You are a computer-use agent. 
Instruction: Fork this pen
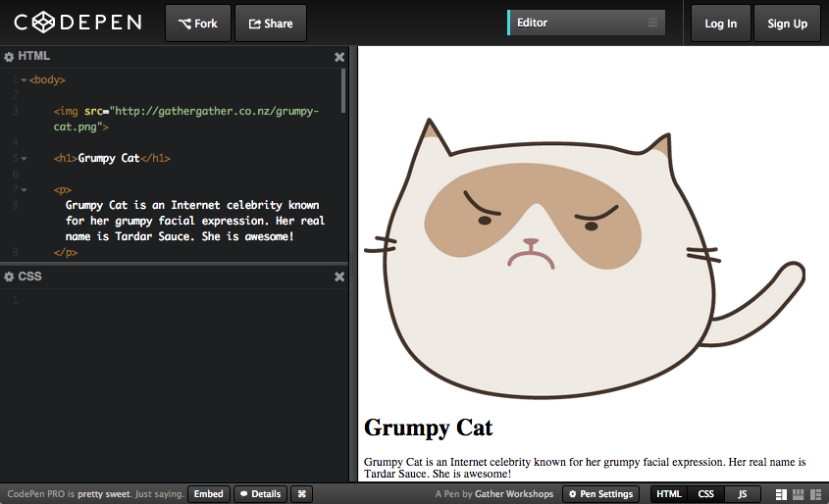coord(198,24)
